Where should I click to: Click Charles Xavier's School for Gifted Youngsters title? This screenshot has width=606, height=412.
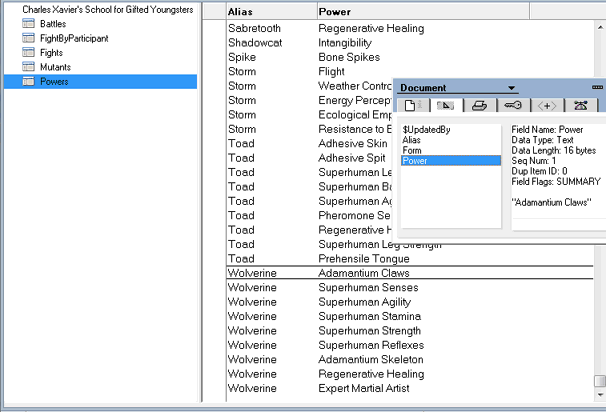click(108, 9)
